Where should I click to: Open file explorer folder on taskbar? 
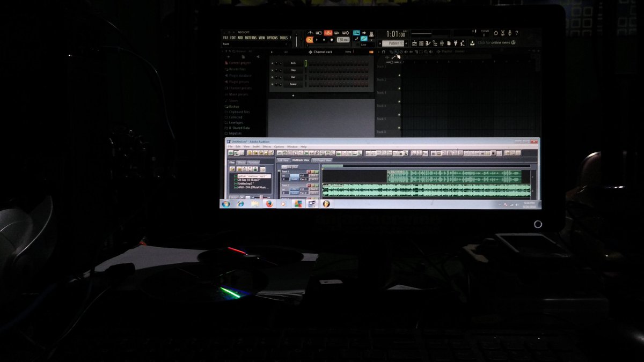pos(255,204)
